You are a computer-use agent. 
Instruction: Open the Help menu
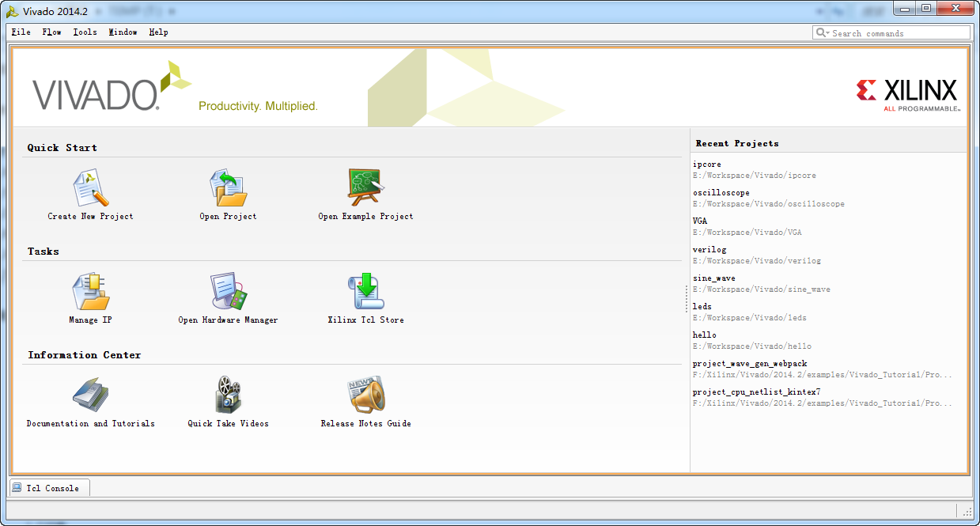click(x=158, y=32)
